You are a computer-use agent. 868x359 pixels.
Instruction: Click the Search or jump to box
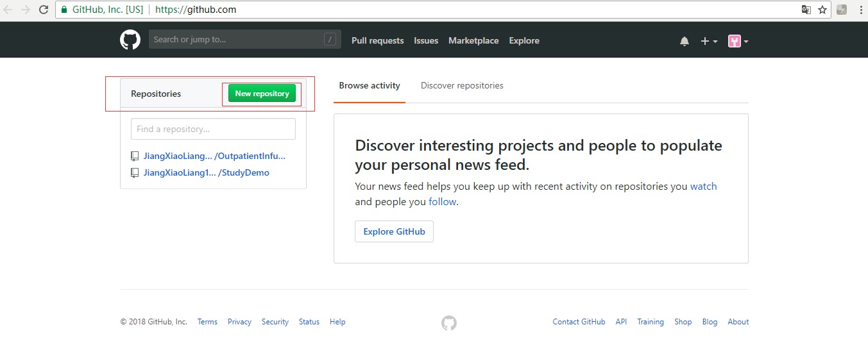click(245, 40)
